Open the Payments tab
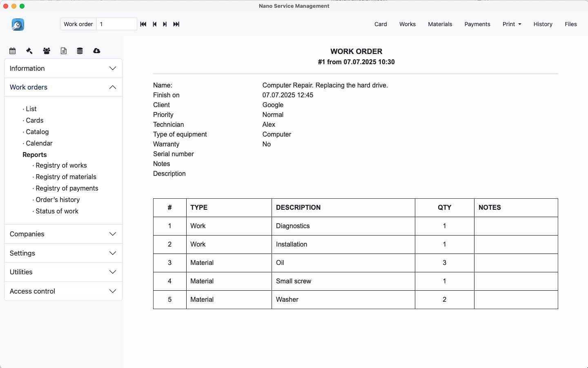 pos(477,24)
